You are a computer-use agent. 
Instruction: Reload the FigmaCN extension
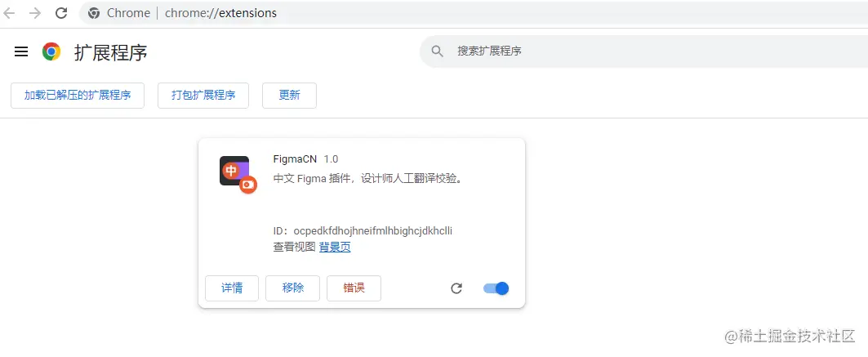(456, 288)
